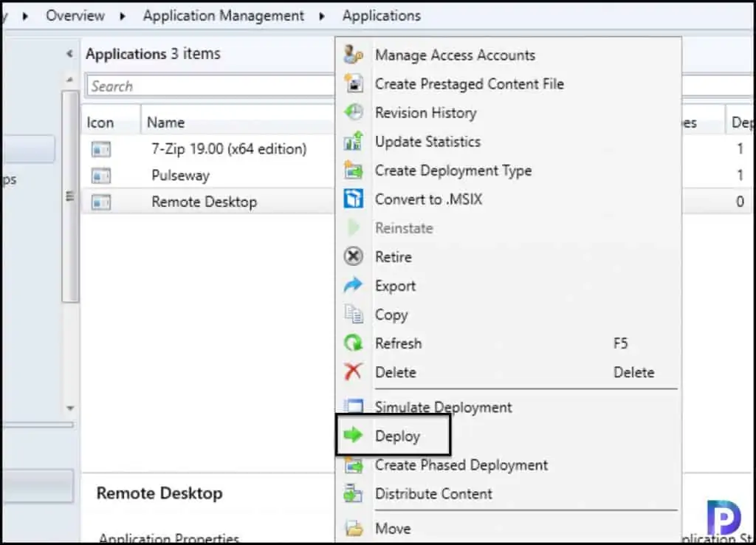Choose Move in the context menu

click(509, 528)
